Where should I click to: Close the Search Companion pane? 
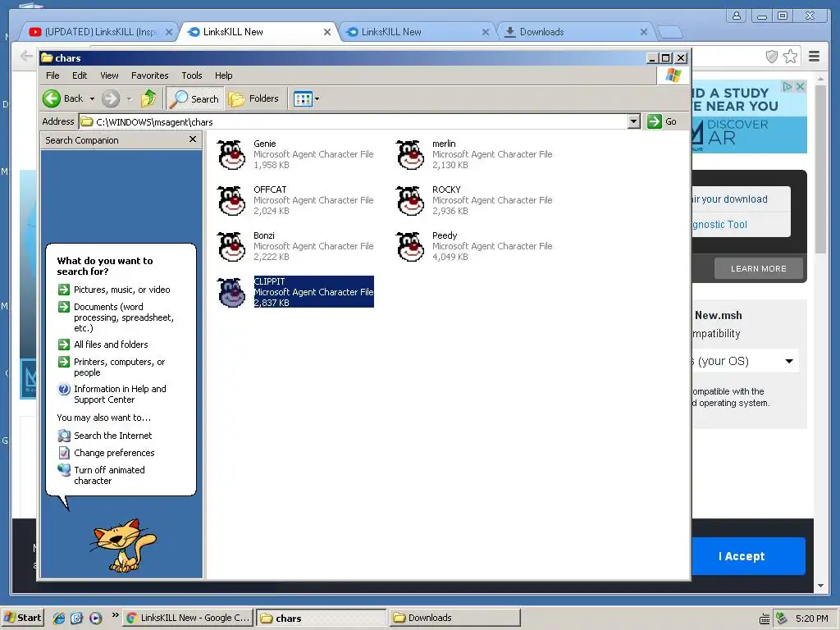point(193,139)
